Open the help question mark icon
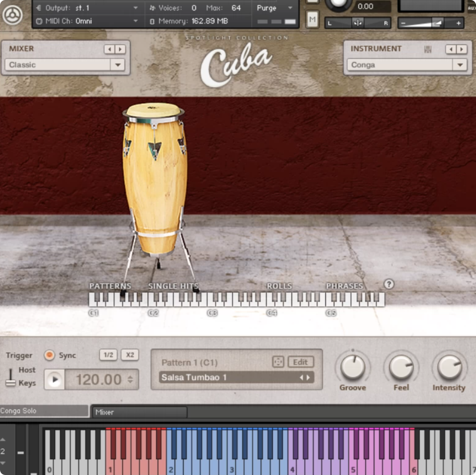This screenshot has height=475, width=476. click(389, 284)
